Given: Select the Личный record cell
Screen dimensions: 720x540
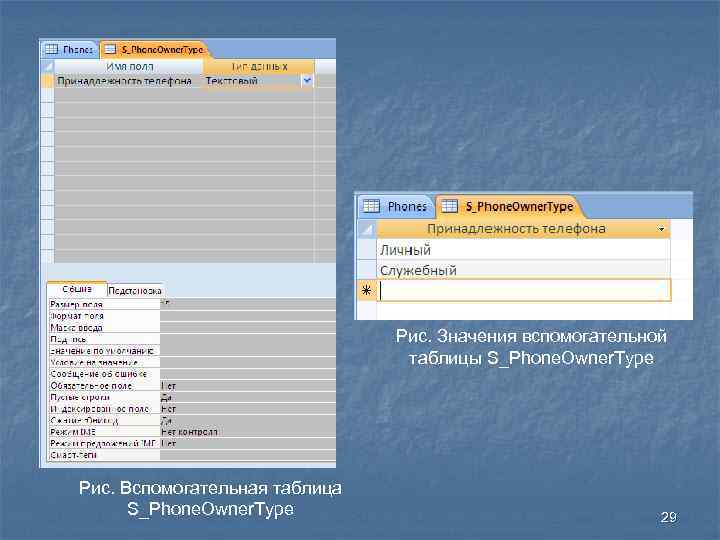Looking at the screenshot, I should coord(523,249).
